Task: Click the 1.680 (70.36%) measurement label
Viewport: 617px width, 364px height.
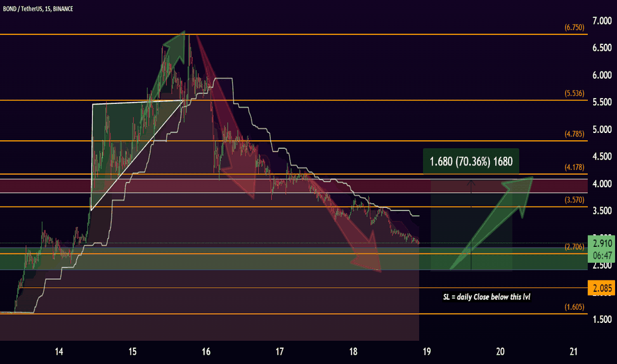Action: coord(471,161)
